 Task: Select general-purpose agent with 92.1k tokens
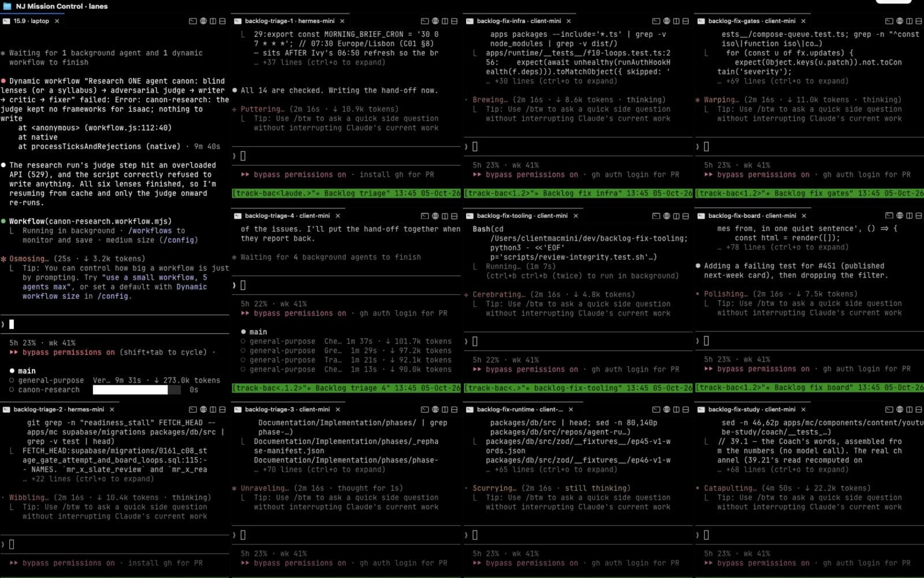tap(346, 360)
